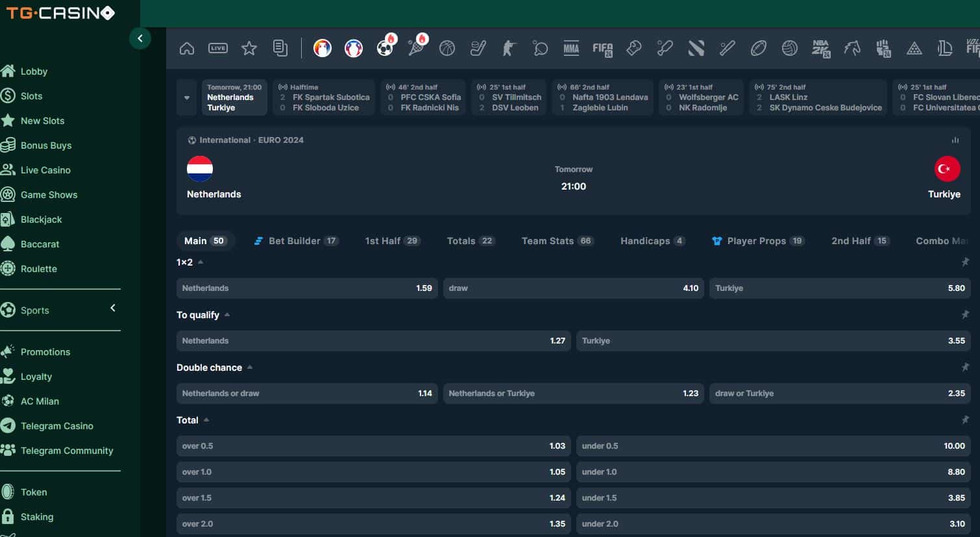Viewport: 980px width, 537px height.
Task: Collapse the sidebar with chevron button
Action: (140, 38)
